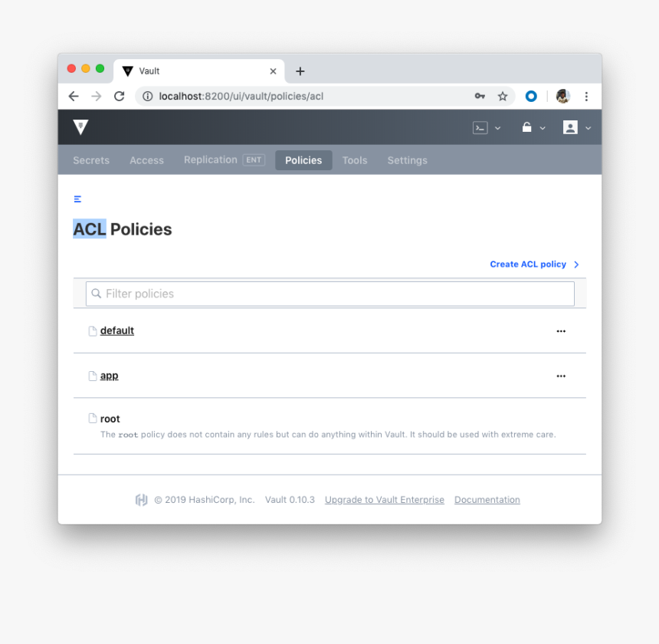
Task: Switch to the Secrets tab
Action: (91, 160)
